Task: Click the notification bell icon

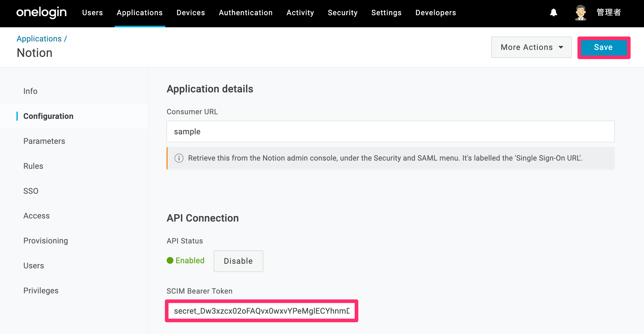Action: click(553, 13)
